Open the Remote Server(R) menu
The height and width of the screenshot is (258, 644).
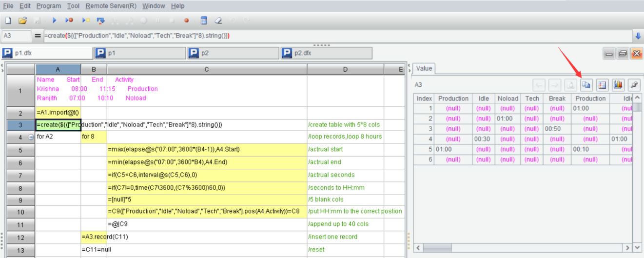(x=111, y=6)
